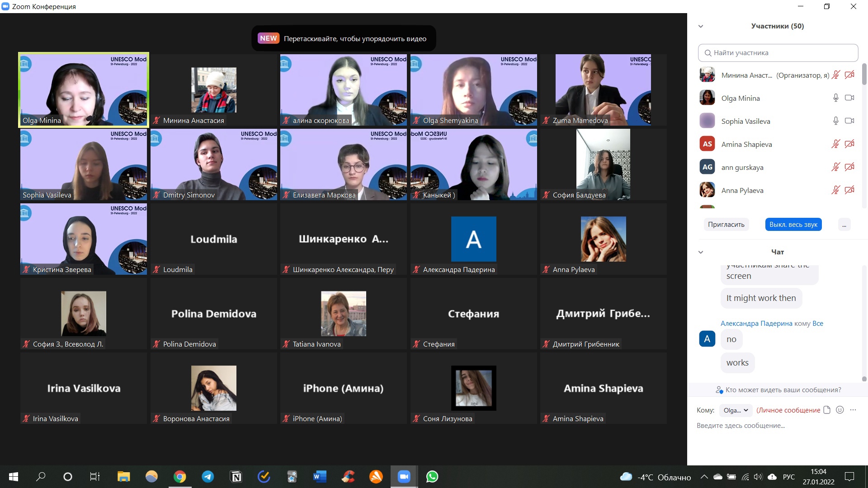Click the Zoom icon in taskbar
Viewport: 868px width, 488px height.
[x=404, y=477]
